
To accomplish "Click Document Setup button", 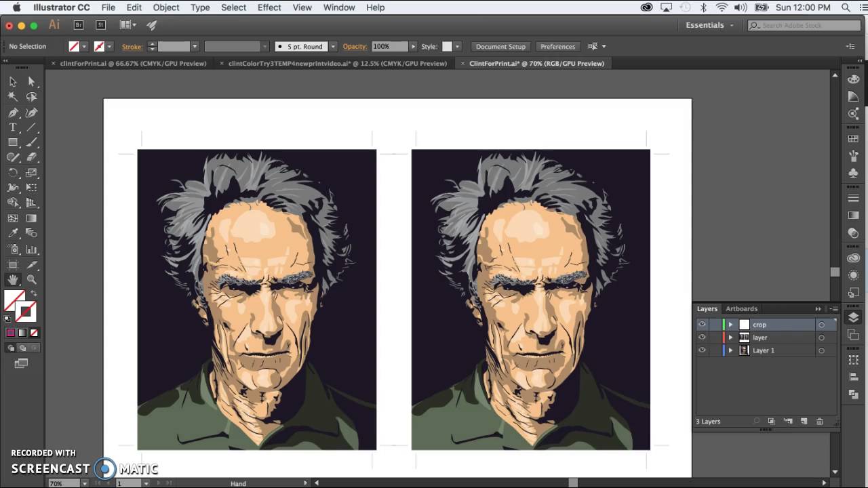I will [x=500, y=47].
